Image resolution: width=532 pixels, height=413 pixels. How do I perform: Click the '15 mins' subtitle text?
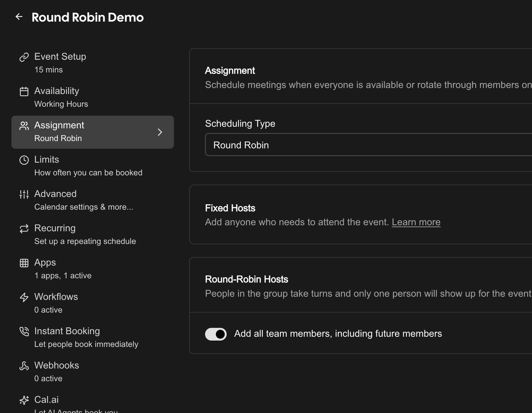(49, 70)
